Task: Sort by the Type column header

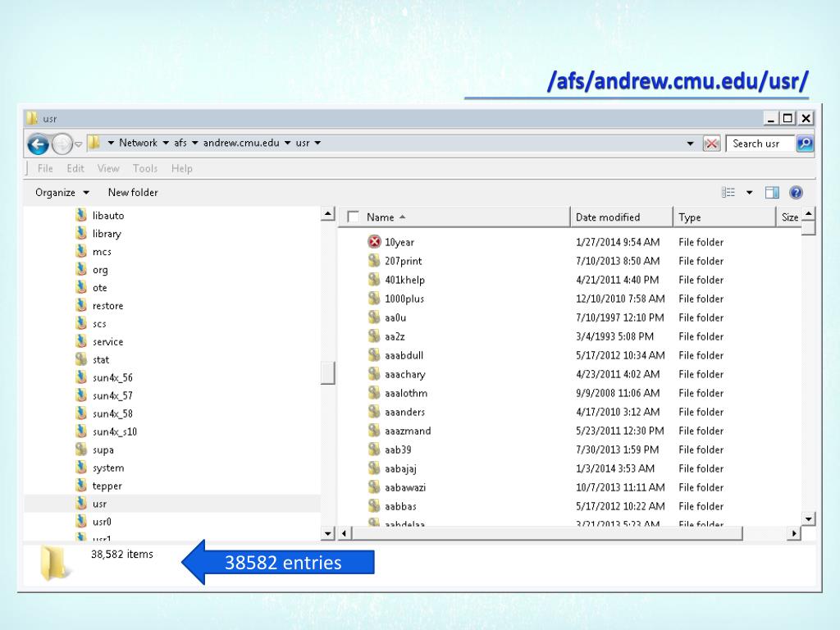Action: click(724, 217)
